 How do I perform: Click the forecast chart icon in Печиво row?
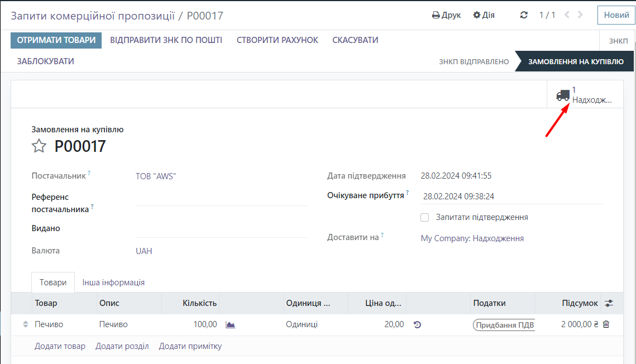pos(230,324)
